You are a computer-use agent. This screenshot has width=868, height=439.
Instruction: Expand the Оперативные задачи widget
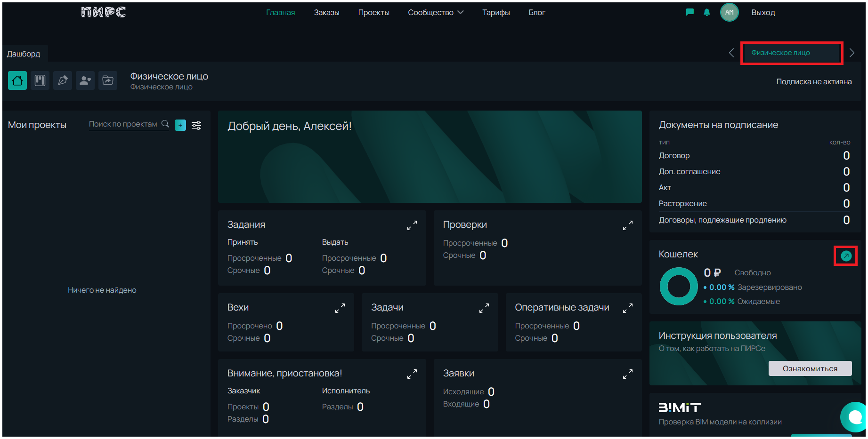click(627, 309)
